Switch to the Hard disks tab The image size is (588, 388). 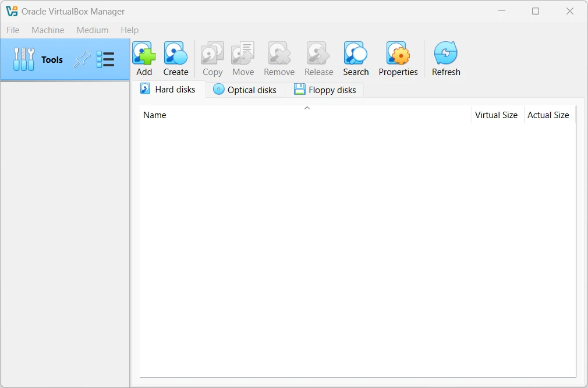[x=168, y=90]
